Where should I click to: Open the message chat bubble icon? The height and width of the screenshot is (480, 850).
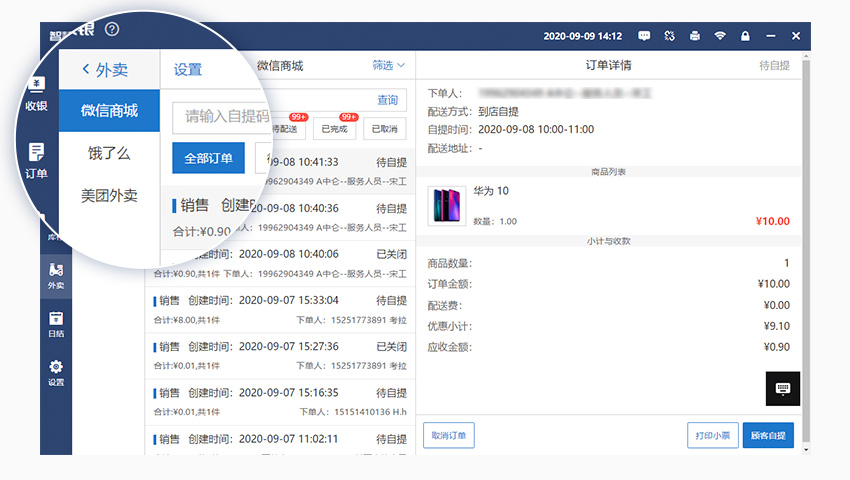tap(644, 36)
